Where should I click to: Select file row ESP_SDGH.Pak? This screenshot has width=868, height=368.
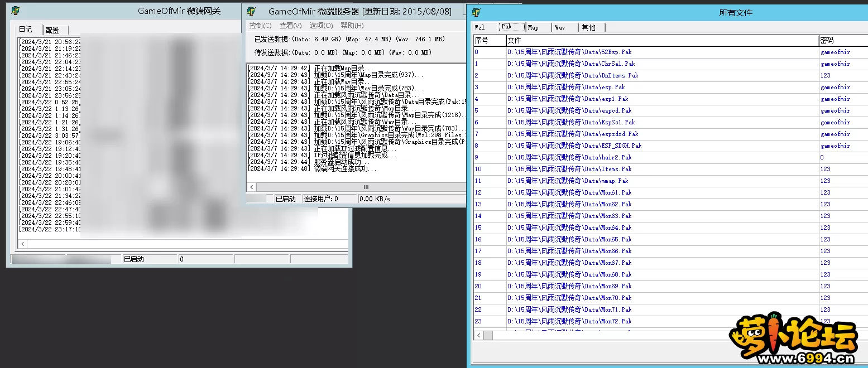point(670,146)
